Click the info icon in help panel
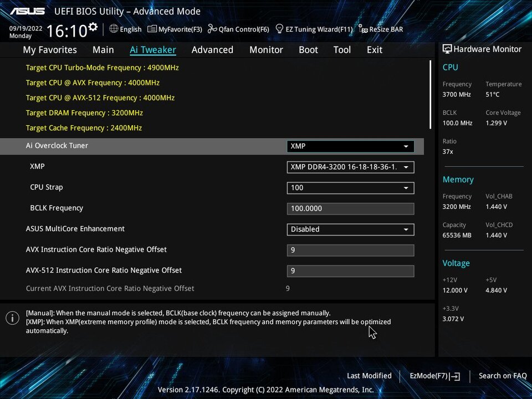Viewport: 532px width, 399px height. [12, 318]
